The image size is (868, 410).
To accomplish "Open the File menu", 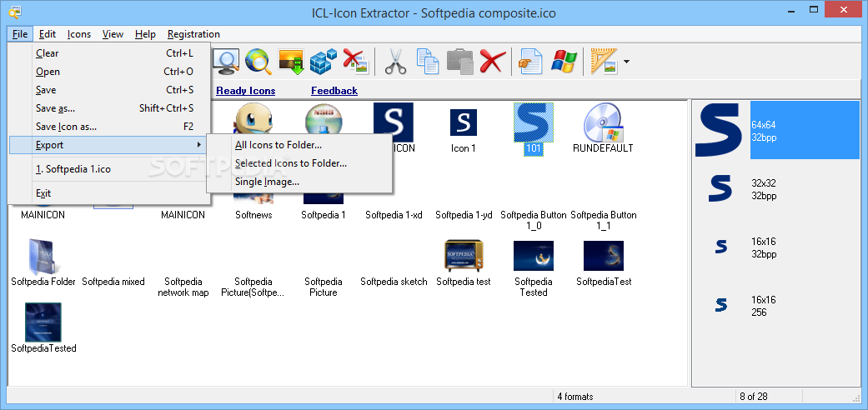I will coord(20,34).
